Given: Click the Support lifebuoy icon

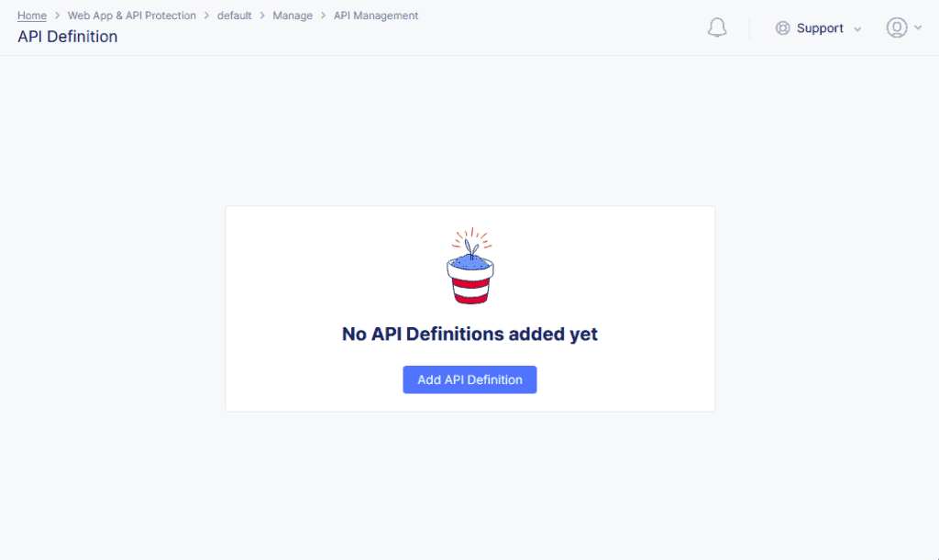Looking at the screenshot, I should (x=783, y=28).
